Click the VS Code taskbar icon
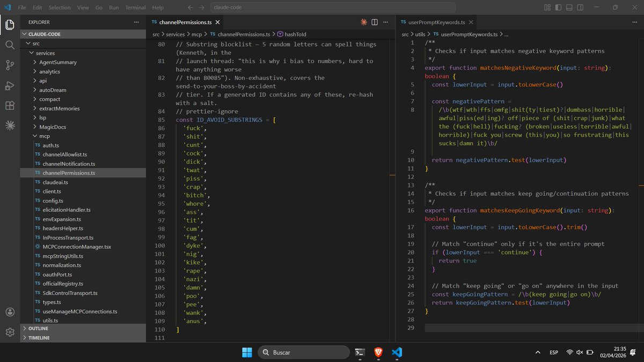Viewport: 644px width, 362px height. tap(397, 352)
